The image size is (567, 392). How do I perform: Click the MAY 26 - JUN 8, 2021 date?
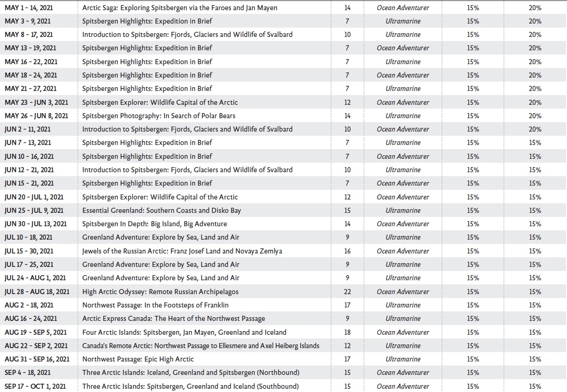(x=36, y=116)
